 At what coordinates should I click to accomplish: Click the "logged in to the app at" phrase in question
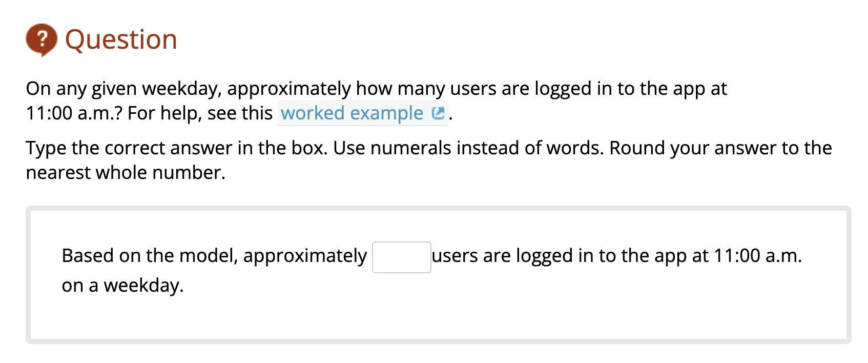[631, 89]
